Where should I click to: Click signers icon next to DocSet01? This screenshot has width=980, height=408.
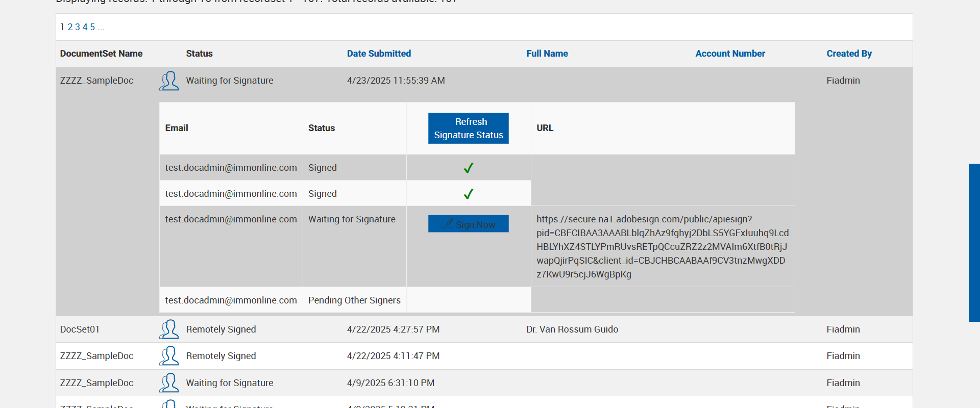[169, 329]
